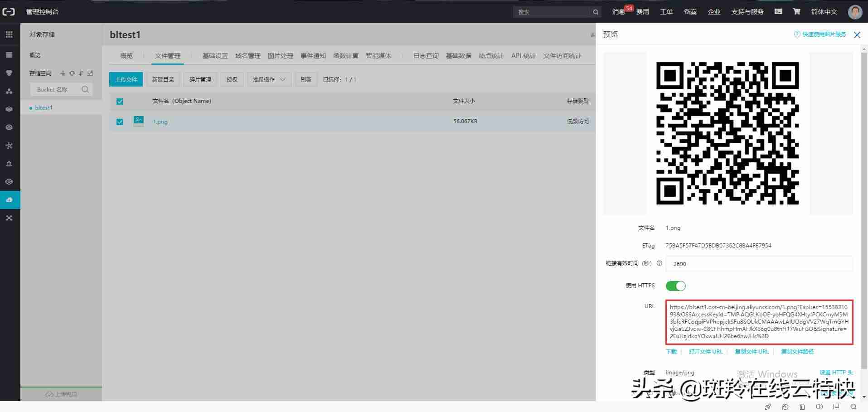Open the user avatar account menu
868x412 pixels.
tap(855, 12)
